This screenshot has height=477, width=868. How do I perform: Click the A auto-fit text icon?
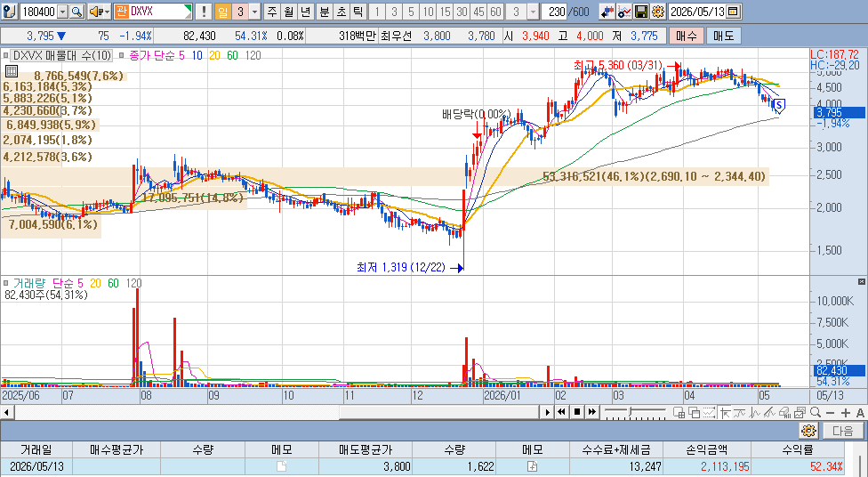[860, 413]
